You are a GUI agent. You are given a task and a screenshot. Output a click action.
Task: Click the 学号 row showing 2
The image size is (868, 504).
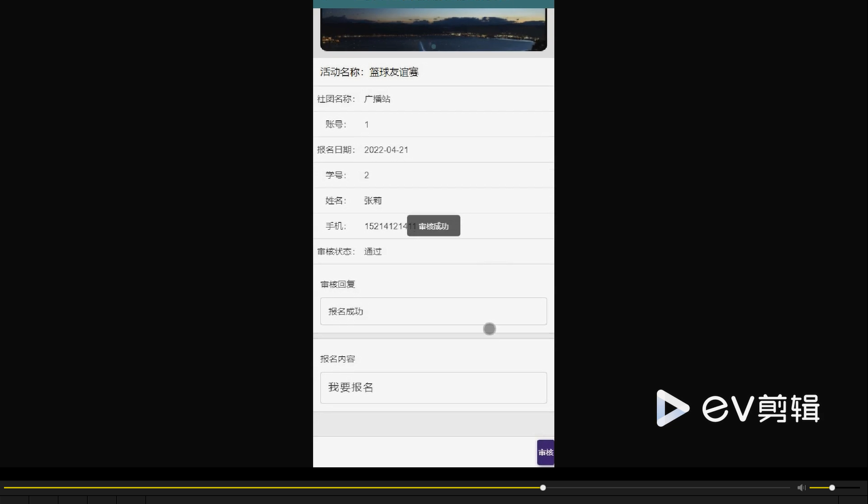point(366,175)
